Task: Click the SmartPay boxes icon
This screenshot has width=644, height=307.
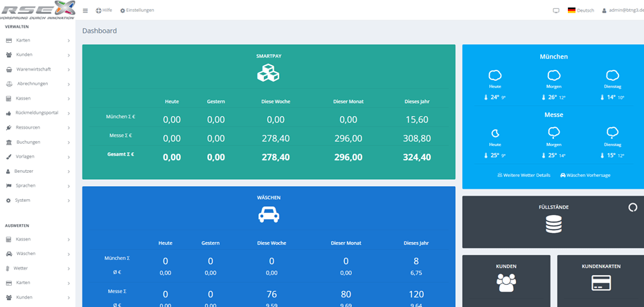Action: (268, 73)
